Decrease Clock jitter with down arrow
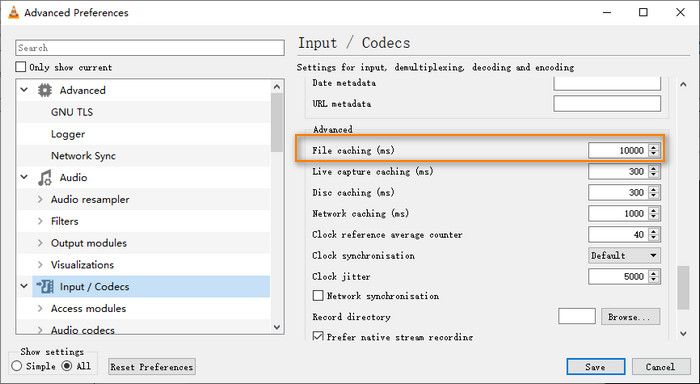This screenshot has width=700, height=384. pyautogui.click(x=654, y=280)
